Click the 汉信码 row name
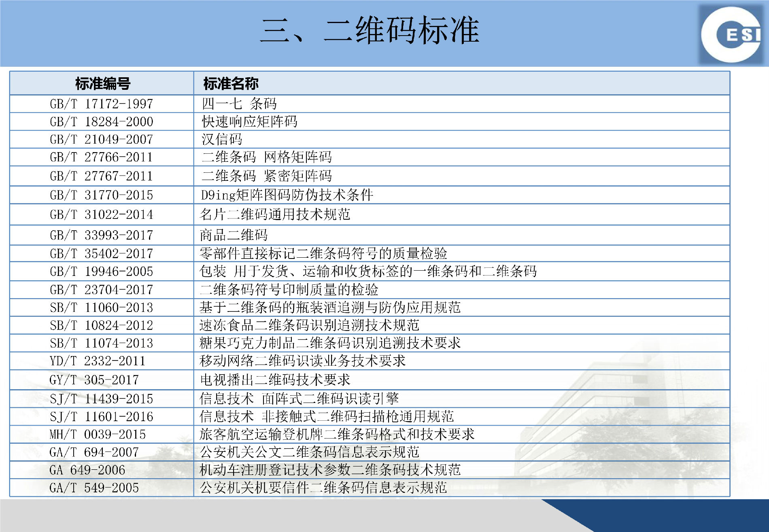 click(x=222, y=139)
